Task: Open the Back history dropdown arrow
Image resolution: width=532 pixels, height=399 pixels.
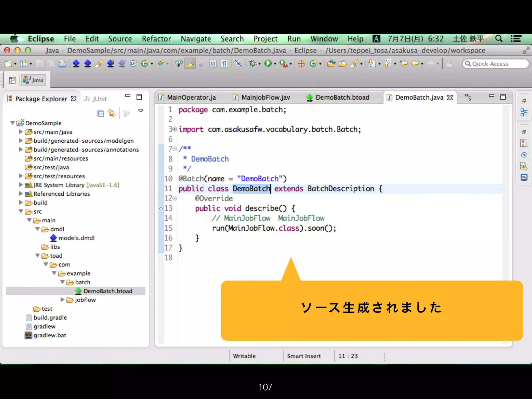Action: 422,64
